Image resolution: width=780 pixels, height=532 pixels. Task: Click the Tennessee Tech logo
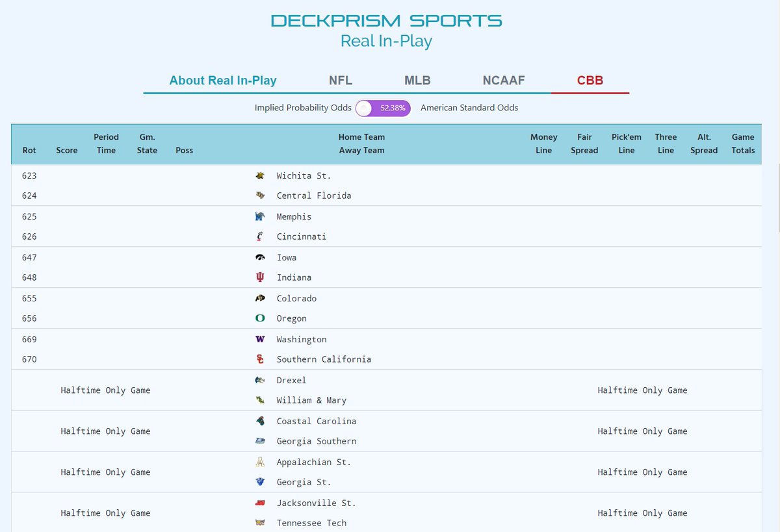[x=260, y=523]
